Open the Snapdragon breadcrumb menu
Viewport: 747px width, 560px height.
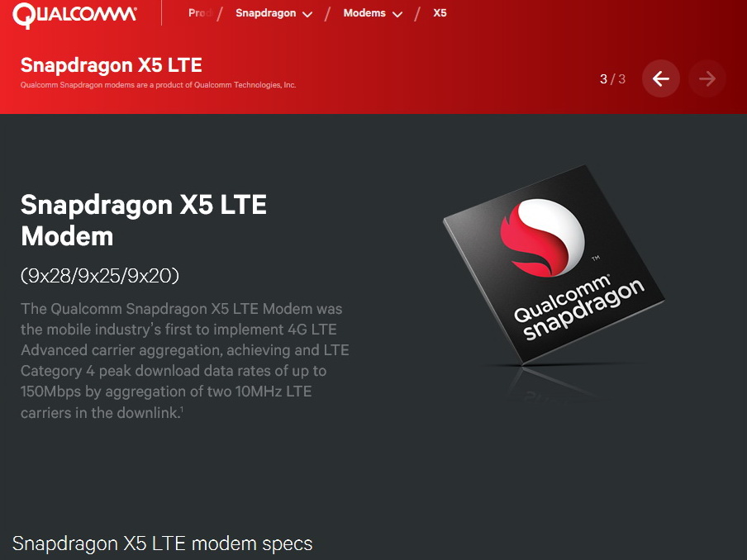pyautogui.click(x=274, y=13)
